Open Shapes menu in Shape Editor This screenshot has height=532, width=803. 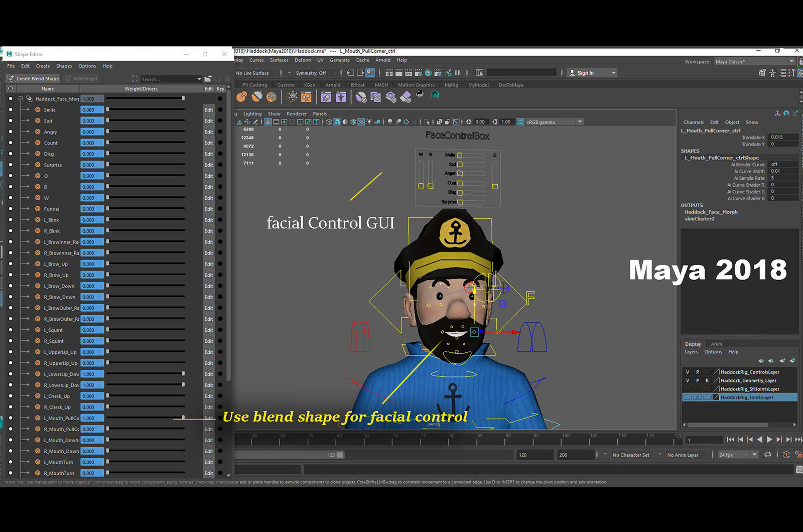[x=64, y=66]
